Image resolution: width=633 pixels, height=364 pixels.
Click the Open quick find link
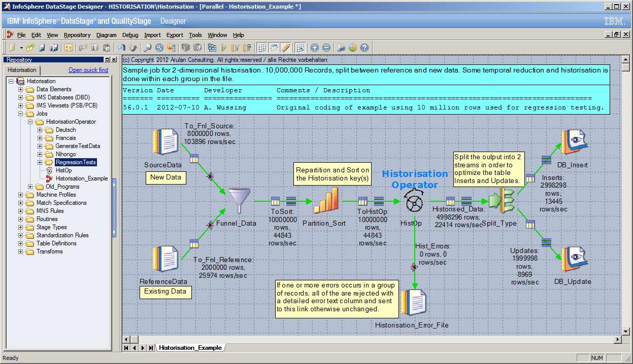88,70
